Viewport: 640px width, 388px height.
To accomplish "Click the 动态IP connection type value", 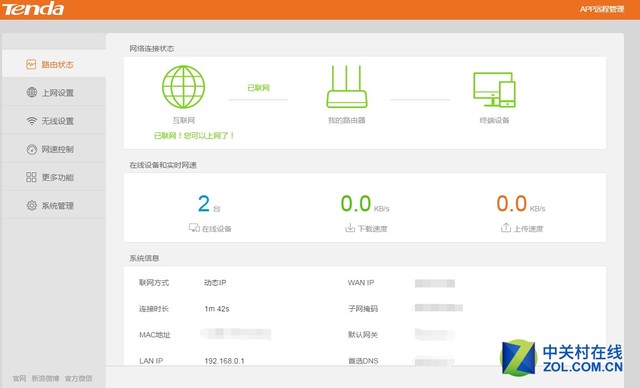I will pos(215,283).
